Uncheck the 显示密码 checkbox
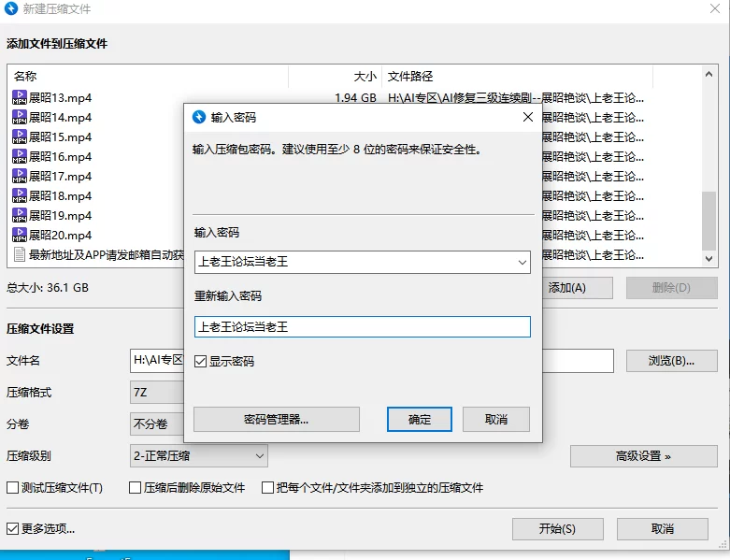 pyautogui.click(x=200, y=361)
